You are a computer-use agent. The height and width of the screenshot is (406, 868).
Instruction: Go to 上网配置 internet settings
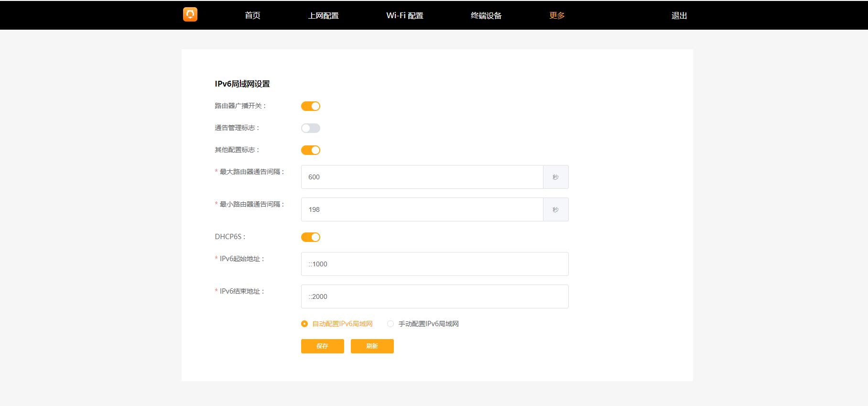(x=324, y=15)
